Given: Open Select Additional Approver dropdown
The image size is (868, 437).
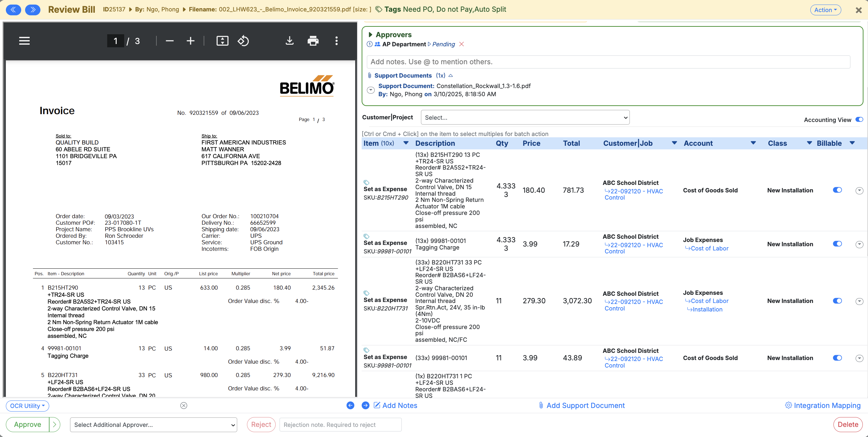Looking at the screenshot, I should [x=153, y=425].
